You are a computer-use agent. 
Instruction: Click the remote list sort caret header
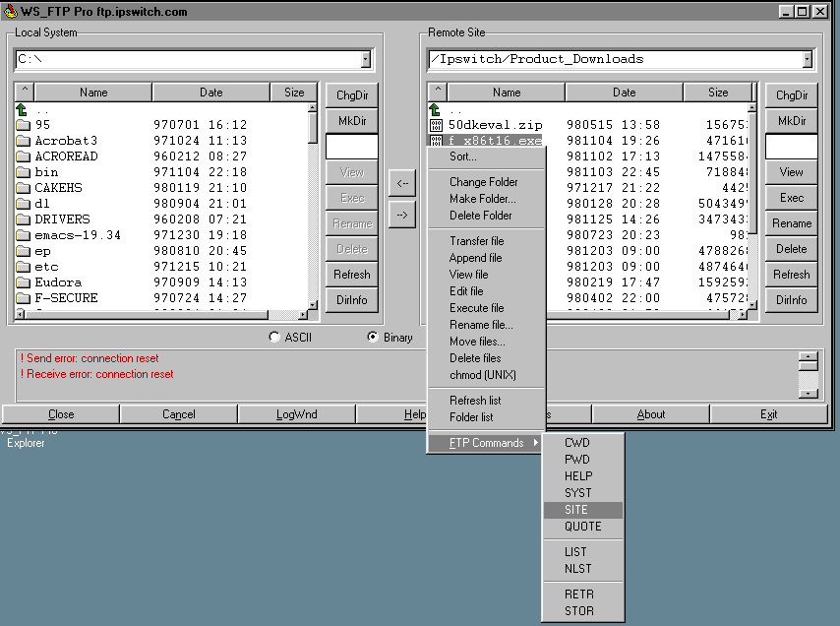click(438, 92)
